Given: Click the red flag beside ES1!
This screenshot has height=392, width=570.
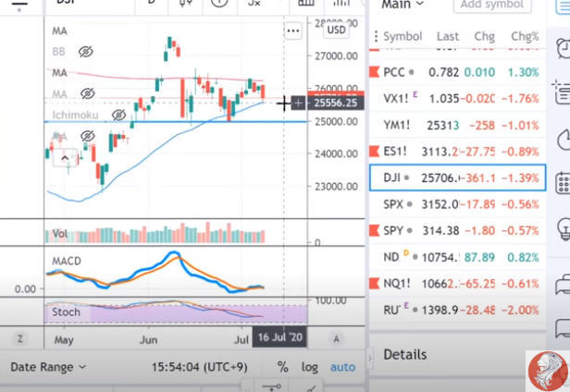Looking at the screenshot, I should click(375, 151).
